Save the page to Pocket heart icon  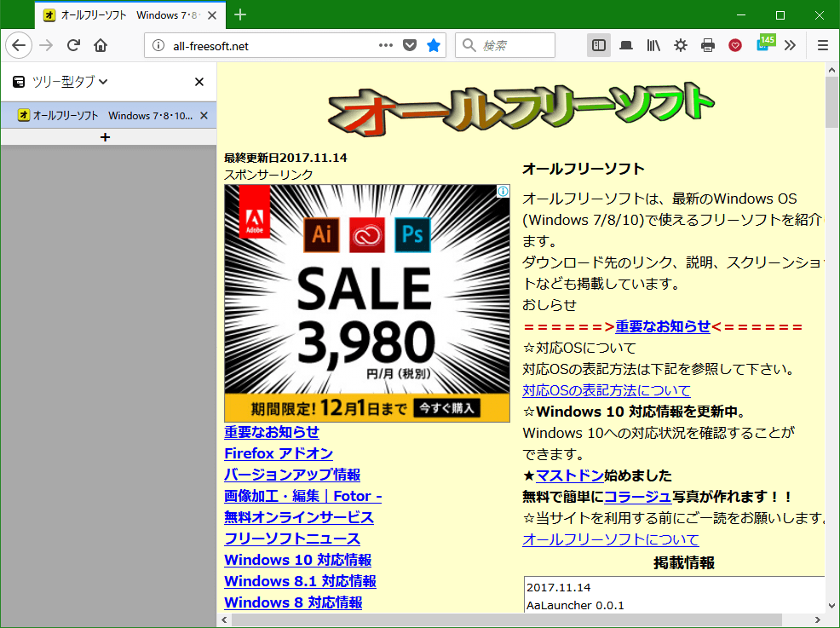tap(734, 45)
